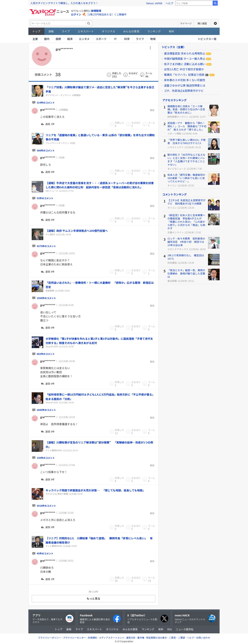The image size is (248, 644).
Task: Click the X (旧Twitter) logo icon
Action: [x=164, y=619]
